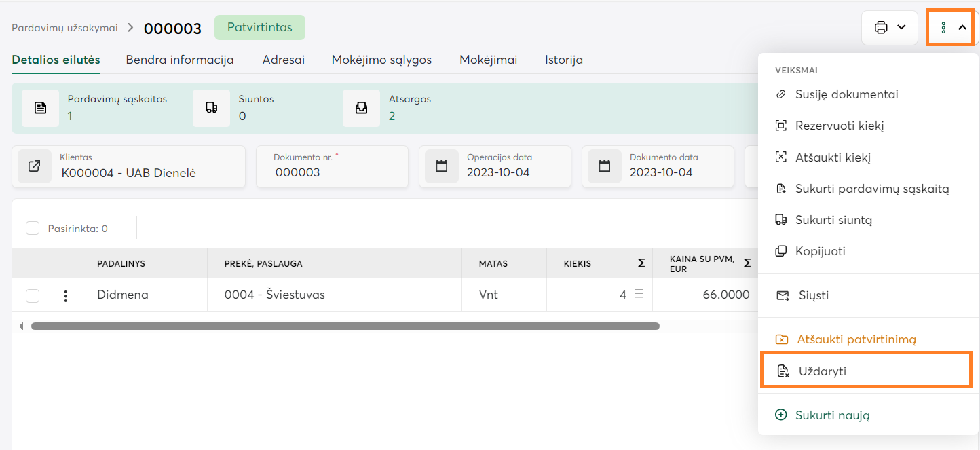Expand the print options dropdown

click(890, 28)
